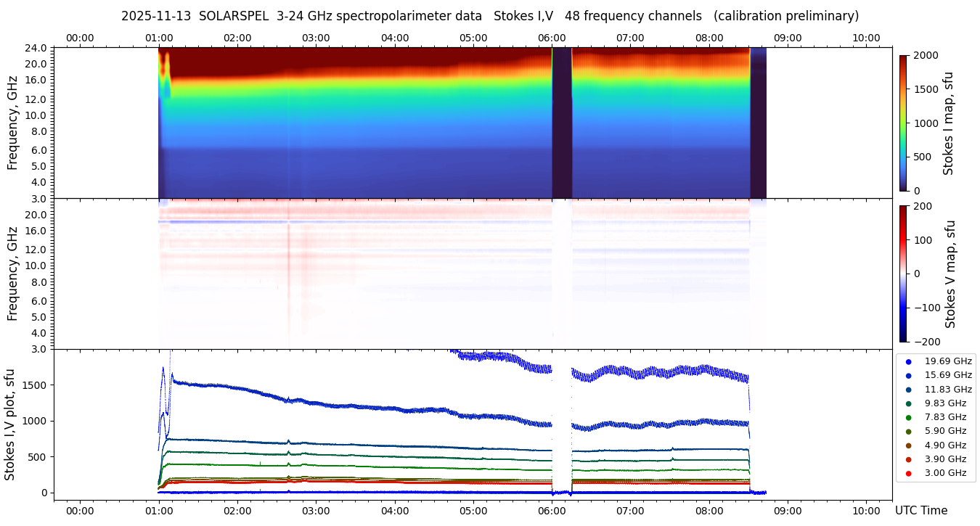Click the 24.0 GHz frequency tick label
The height and width of the screenshot is (526, 980).
[x=36, y=48]
